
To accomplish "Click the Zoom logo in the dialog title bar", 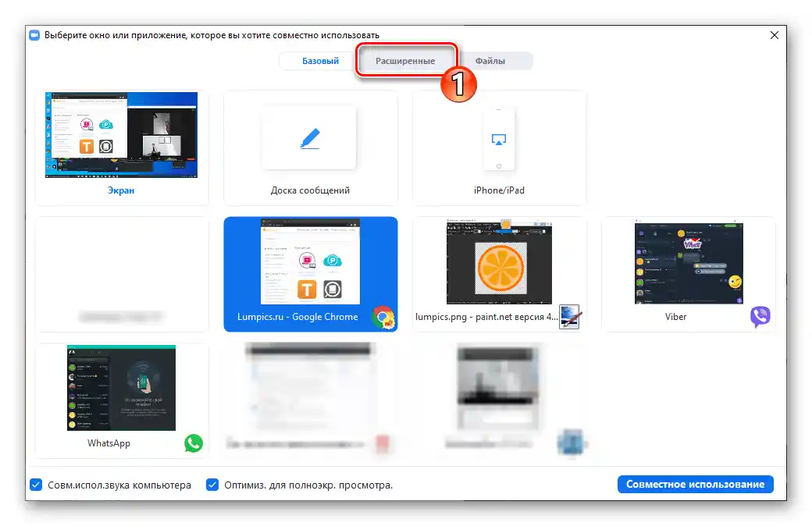I will pyautogui.click(x=34, y=34).
